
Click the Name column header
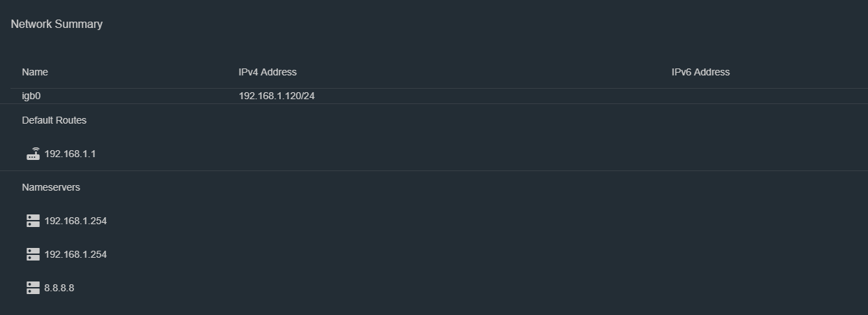pos(35,72)
